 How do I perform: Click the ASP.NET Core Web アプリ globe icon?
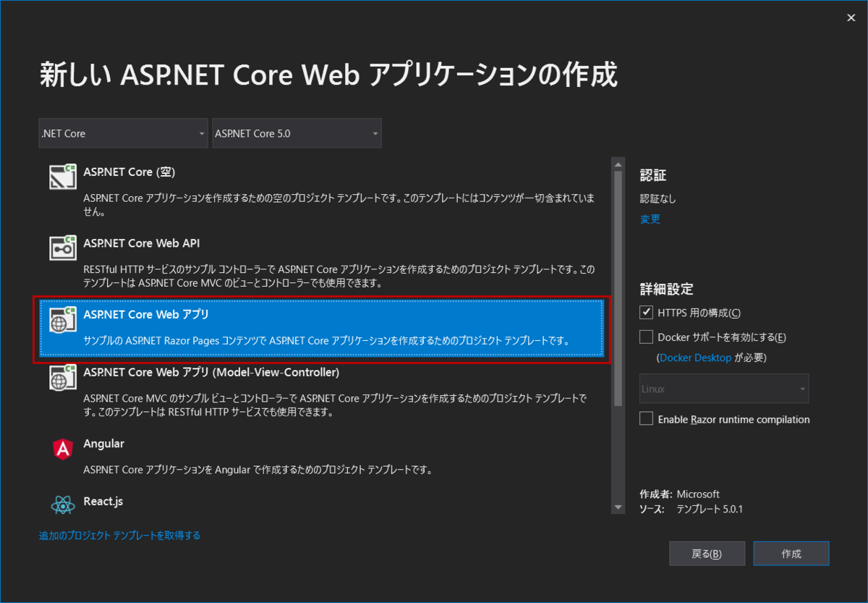[x=63, y=319]
